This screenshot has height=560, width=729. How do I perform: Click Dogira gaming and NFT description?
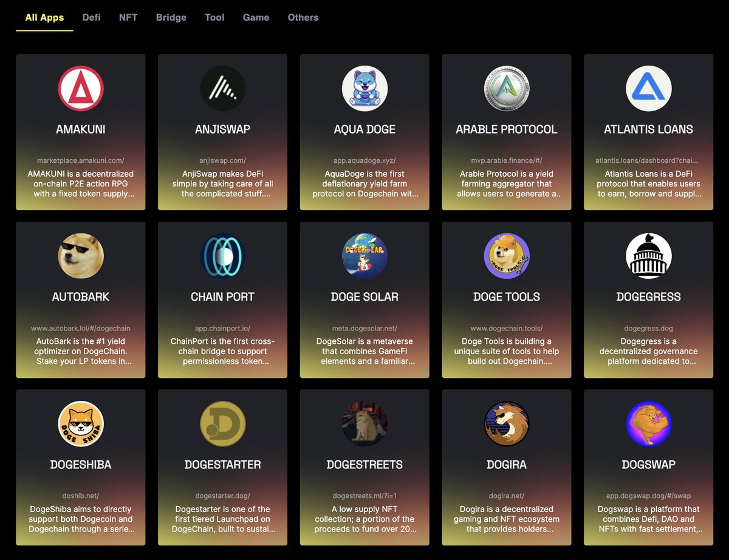point(507,519)
